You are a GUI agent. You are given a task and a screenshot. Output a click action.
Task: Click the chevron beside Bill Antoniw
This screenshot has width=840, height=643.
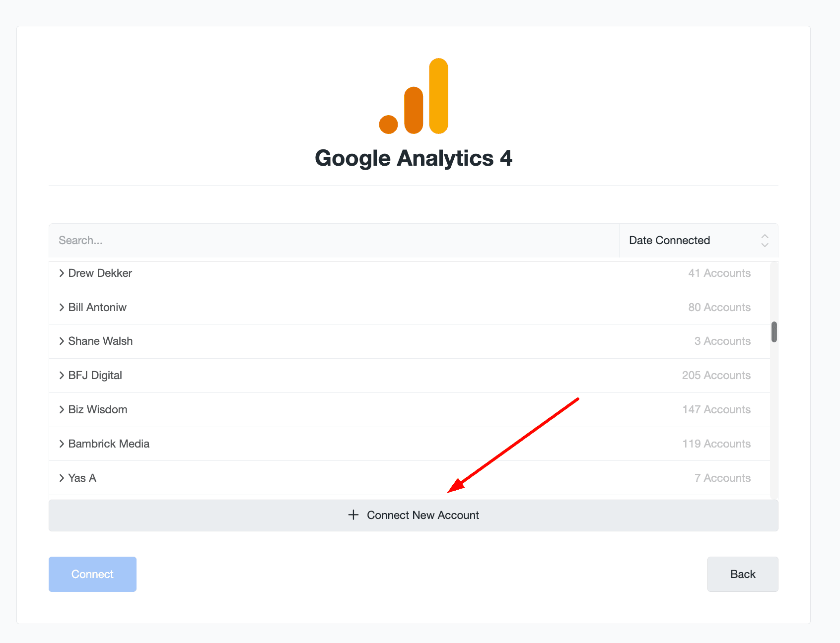click(62, 307)
